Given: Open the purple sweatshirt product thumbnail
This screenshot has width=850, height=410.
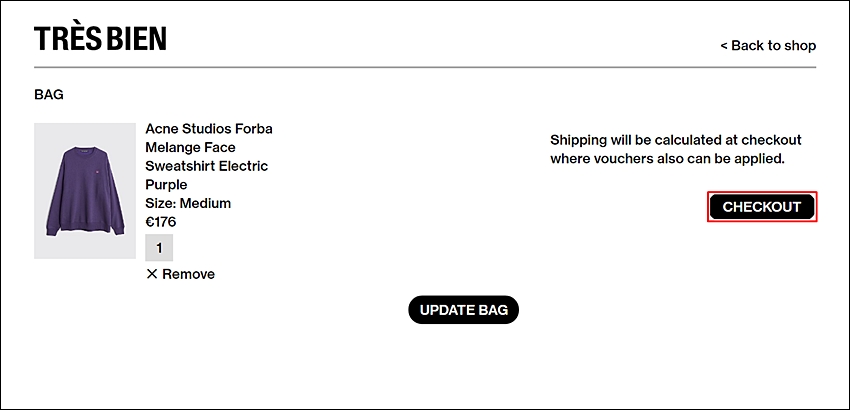Looking at the screenshot, I should coord(85,191).
